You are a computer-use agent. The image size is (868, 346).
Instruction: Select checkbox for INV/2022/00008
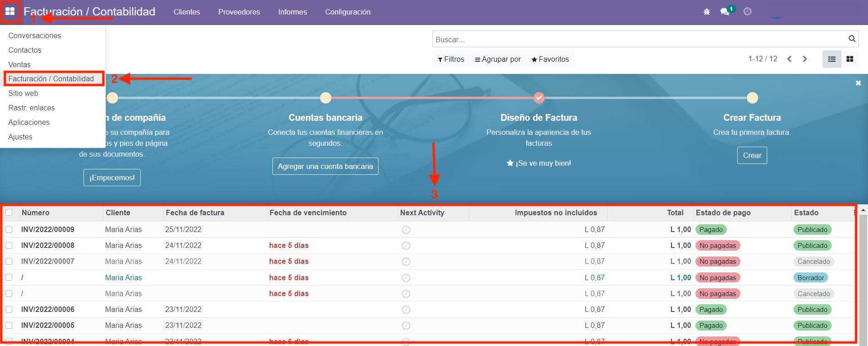[x=9, y=245]
